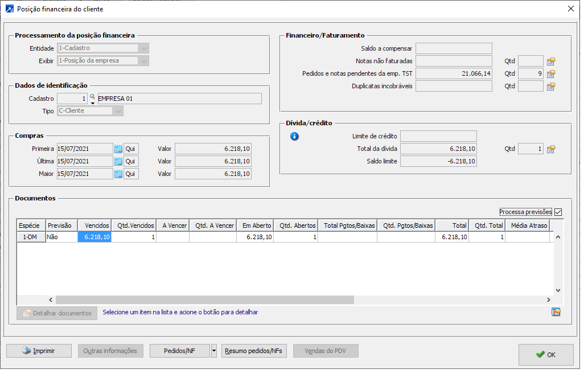
Task: Click the Em Aberto column header
Action: [255, 226]
